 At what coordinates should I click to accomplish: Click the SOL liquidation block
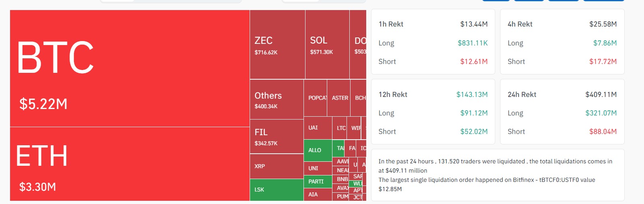[x=327, y=45]
